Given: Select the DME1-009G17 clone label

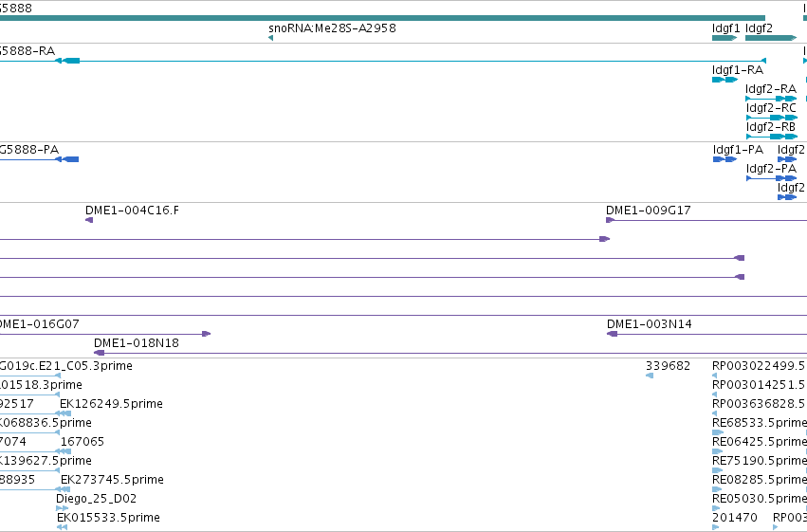Looking at the screenshot, I should pos(649,211).
